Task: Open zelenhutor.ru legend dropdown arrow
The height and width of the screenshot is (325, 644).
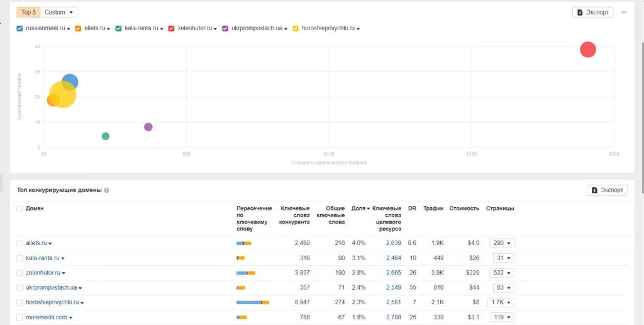Action: [x=215, y=29]
